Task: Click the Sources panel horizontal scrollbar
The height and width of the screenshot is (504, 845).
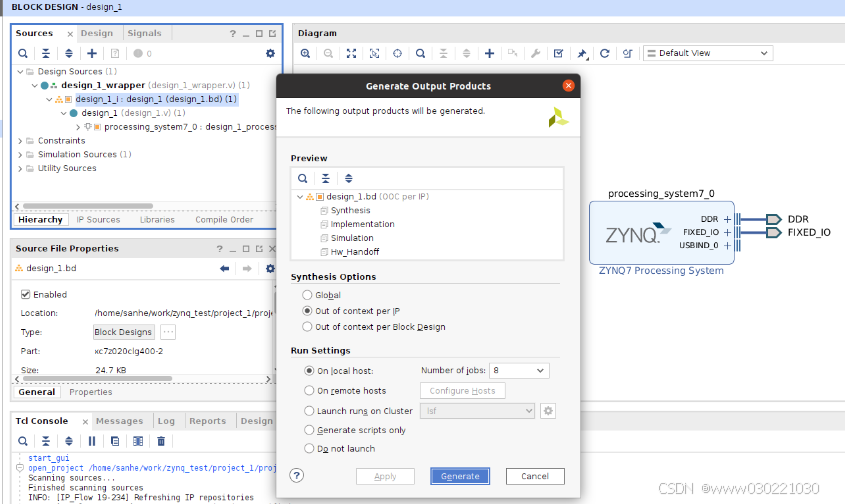Action: coord(88,206)
